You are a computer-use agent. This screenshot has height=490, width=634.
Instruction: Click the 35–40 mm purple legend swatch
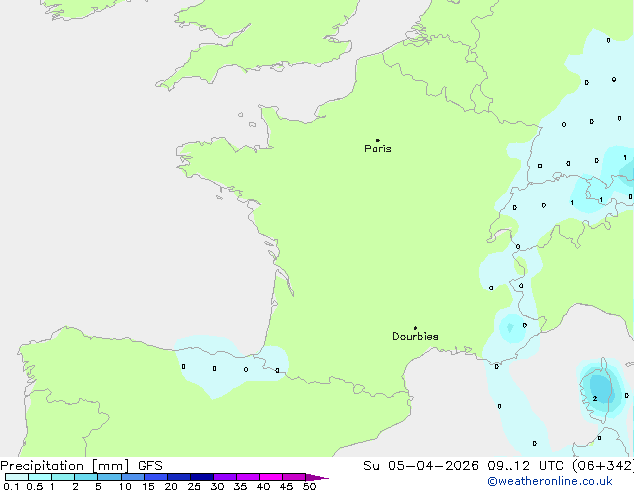[248, 477]
